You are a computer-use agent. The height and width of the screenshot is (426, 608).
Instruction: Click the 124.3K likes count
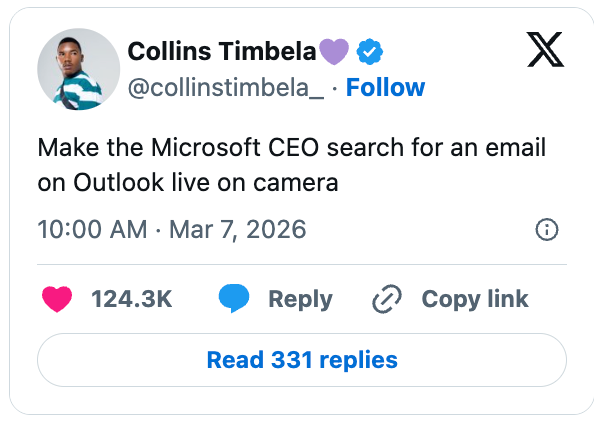point(131,298)
